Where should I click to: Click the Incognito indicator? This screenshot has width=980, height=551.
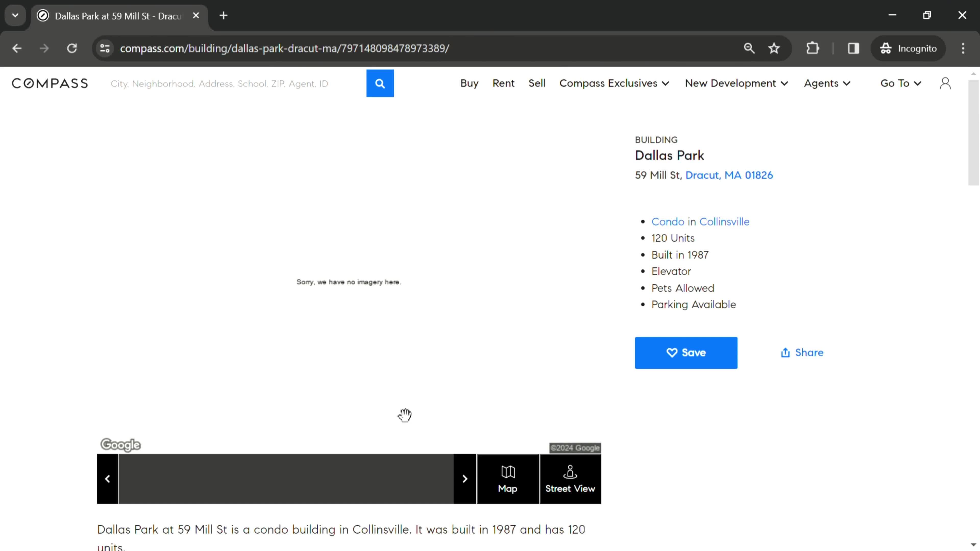(908, 48)
